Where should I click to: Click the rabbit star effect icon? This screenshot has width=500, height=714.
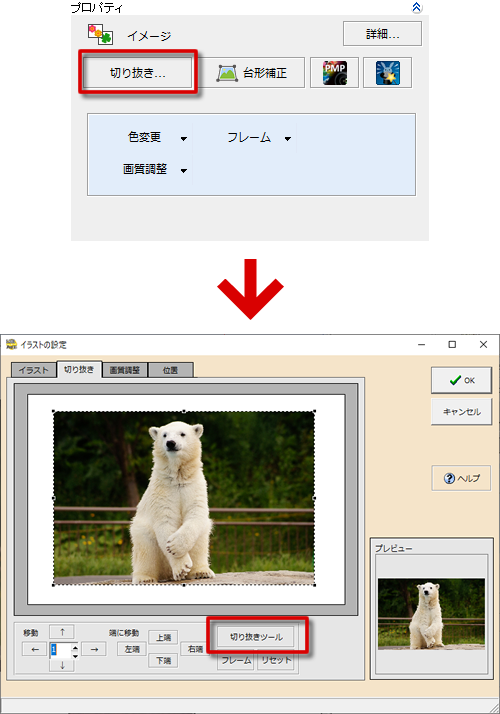(x=388, y=73)
